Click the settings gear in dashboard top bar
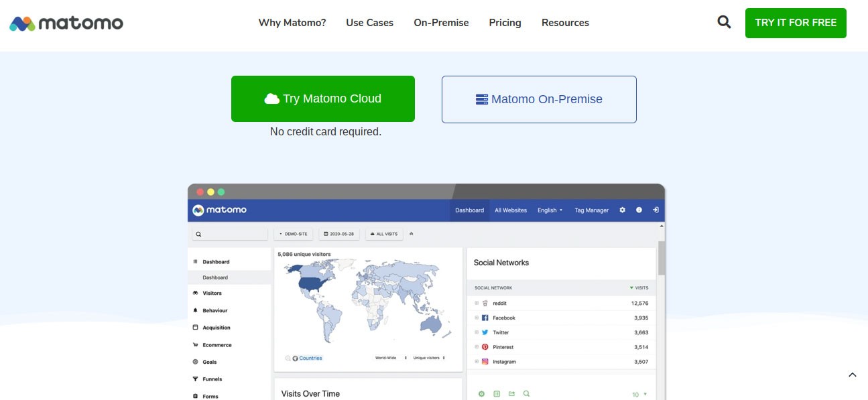Screen dimensions: 868x400 (x=622, y=210)
